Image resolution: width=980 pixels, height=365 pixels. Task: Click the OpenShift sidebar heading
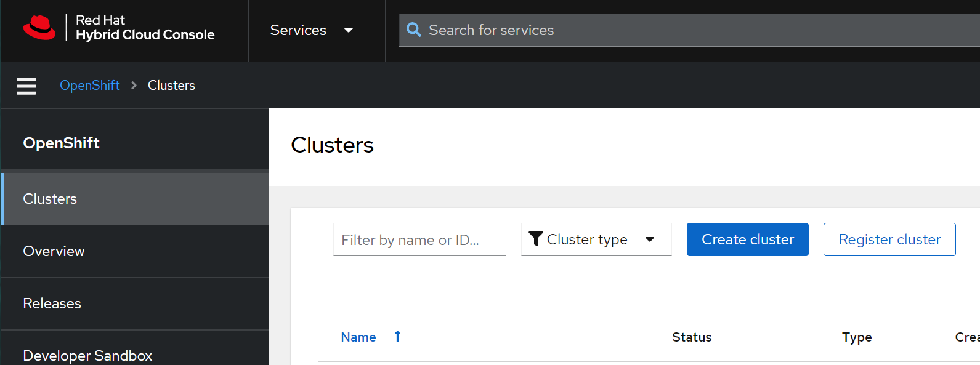coord(61,143)
